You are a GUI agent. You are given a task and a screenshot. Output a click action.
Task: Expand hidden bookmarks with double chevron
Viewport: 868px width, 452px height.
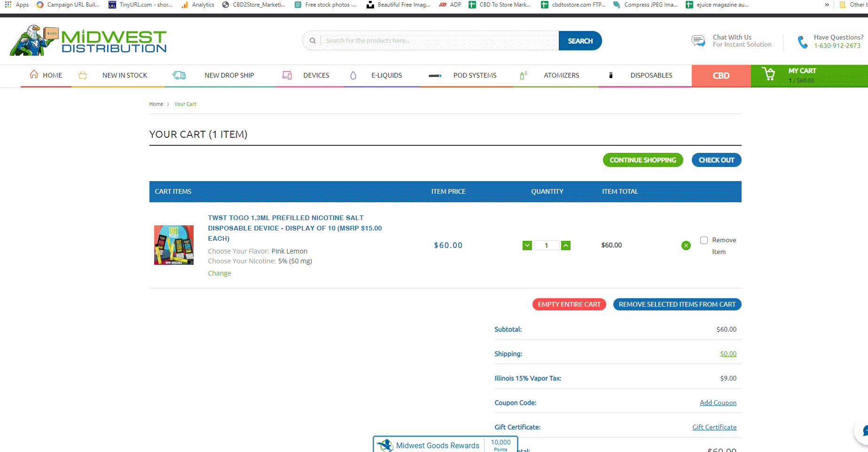point(827,5)
